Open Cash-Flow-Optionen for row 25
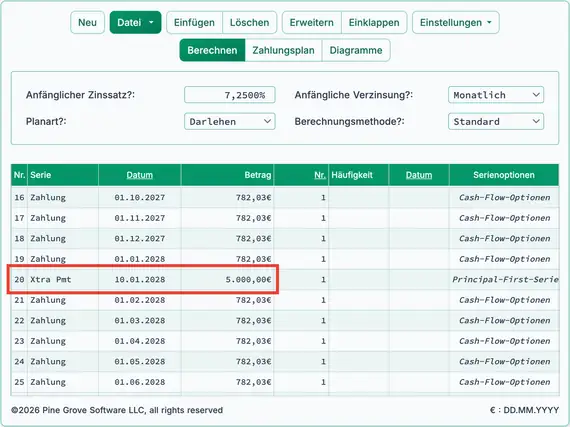Viewport: 570px width, 427px height. pyautogui.click(x=504, y=382)
